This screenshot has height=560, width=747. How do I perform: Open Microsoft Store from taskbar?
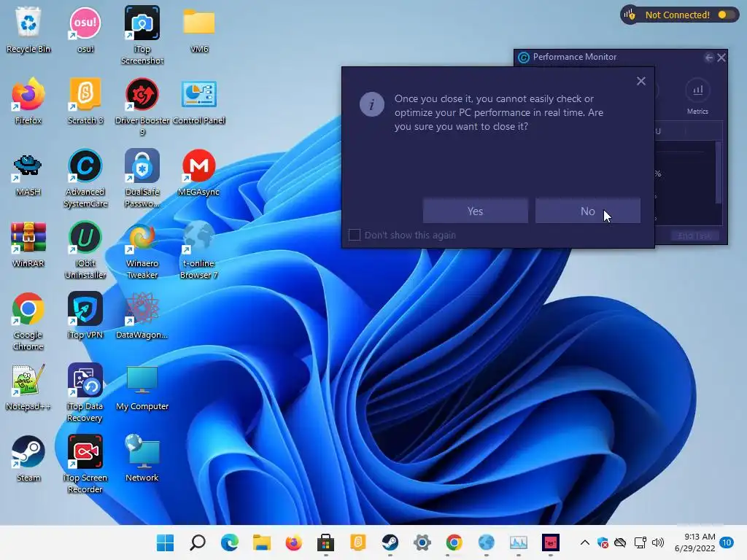(x=326, y=542)
